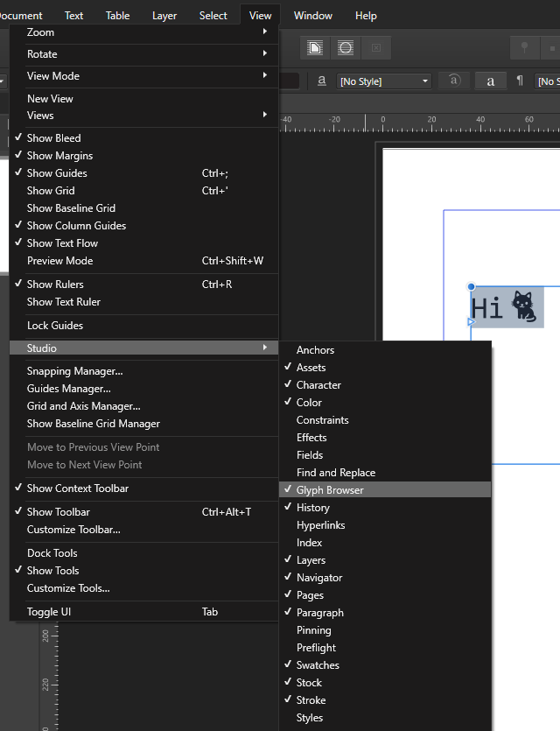Expand the Studio submenu entry
The width and height of the screenshot is (560, 731).
(x=144, y=348)
